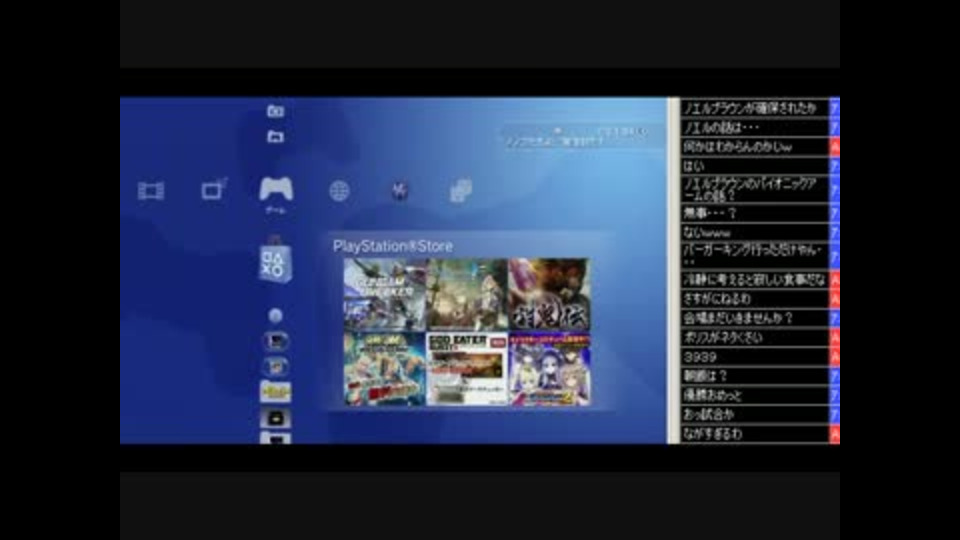
Task: Select the comment 'はい' in comment list
Action: 754,166
